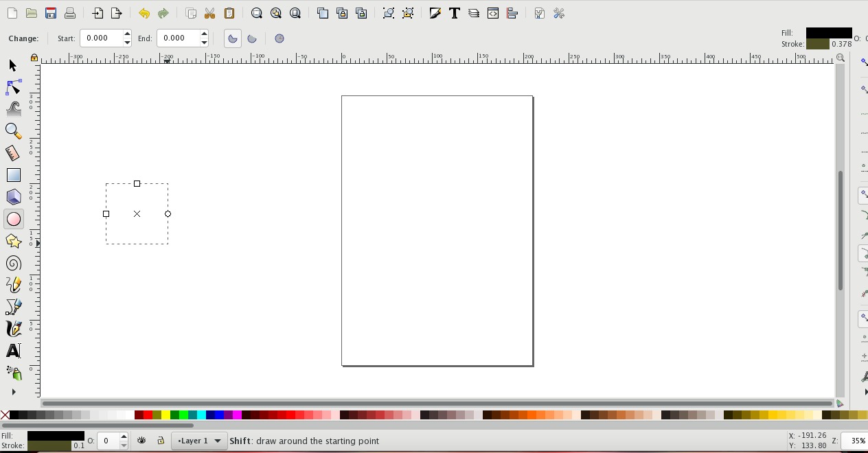Select the Selector arrow tool

(x=12, y=65)
